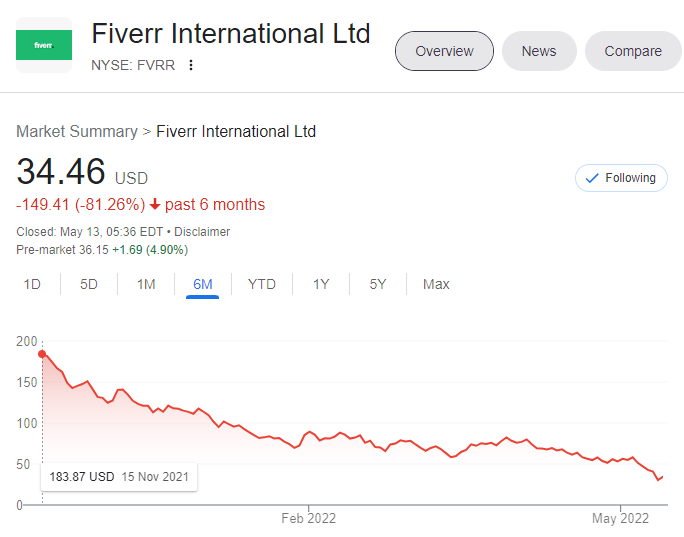684x537 pixels.
Task: Select the 1D time range
Action: [x=32, y=284]
